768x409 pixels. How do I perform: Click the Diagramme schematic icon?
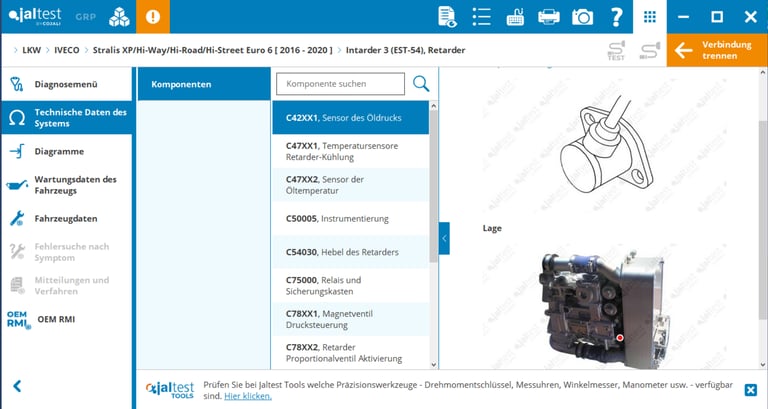[x=17, y=151]
